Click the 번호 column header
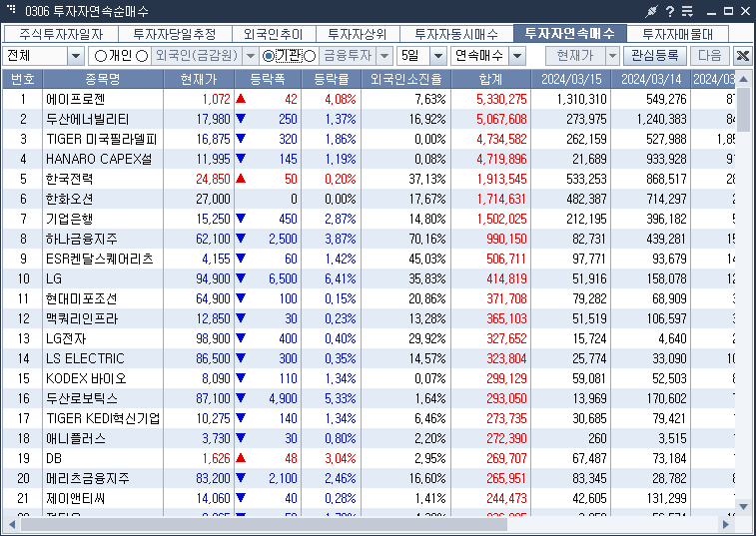Screen dimensions: 756x536 [23, 79]
